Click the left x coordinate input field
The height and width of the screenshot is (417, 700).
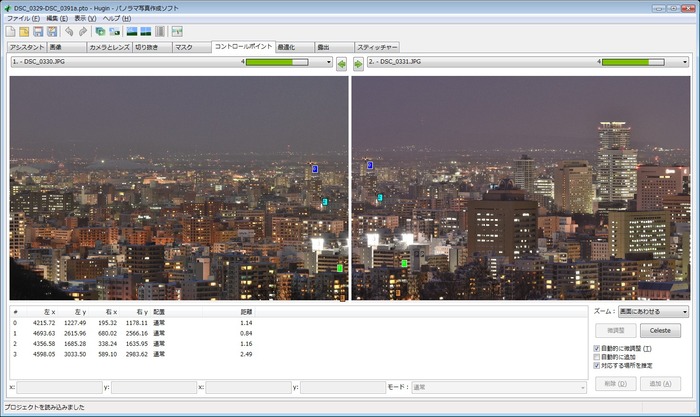pos(59,387)
